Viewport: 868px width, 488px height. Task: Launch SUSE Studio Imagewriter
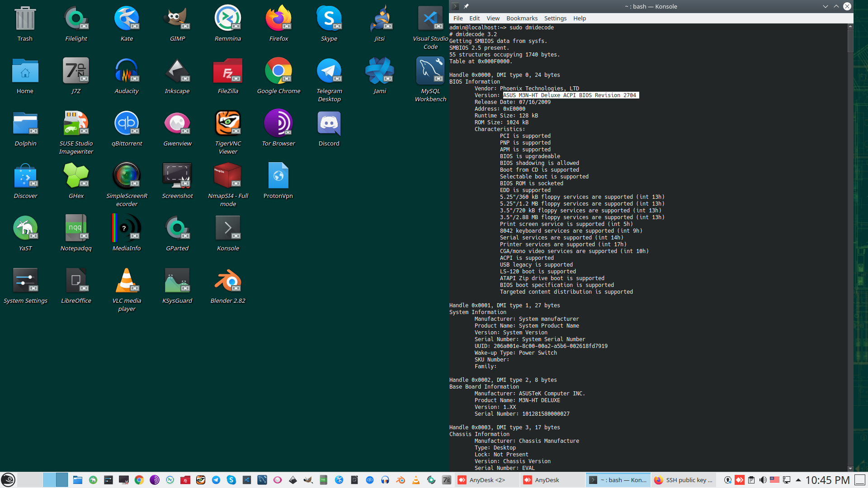coord(76,123)
